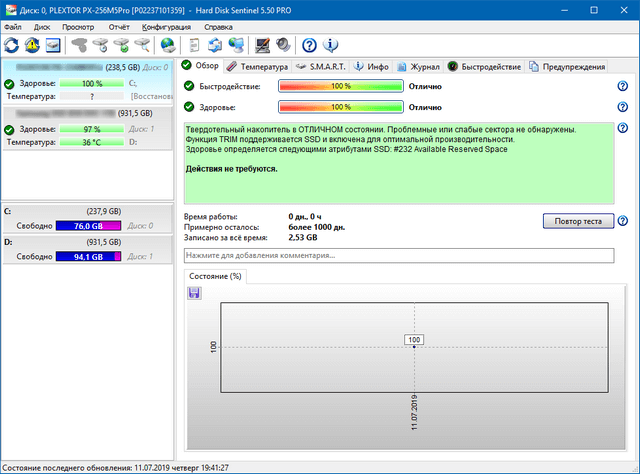Click the blue info icon in the toolbar
This screenshot has height=474, width=640.
331,44
